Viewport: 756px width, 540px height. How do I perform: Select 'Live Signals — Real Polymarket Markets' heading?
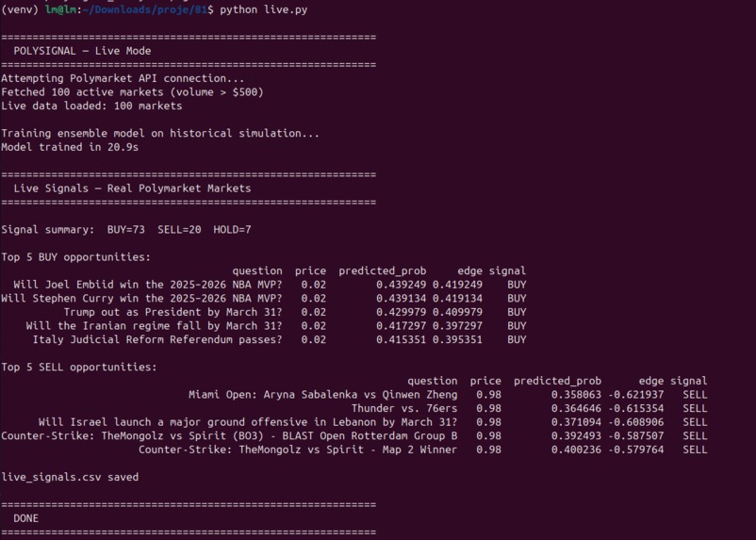[x=132, y=188]
